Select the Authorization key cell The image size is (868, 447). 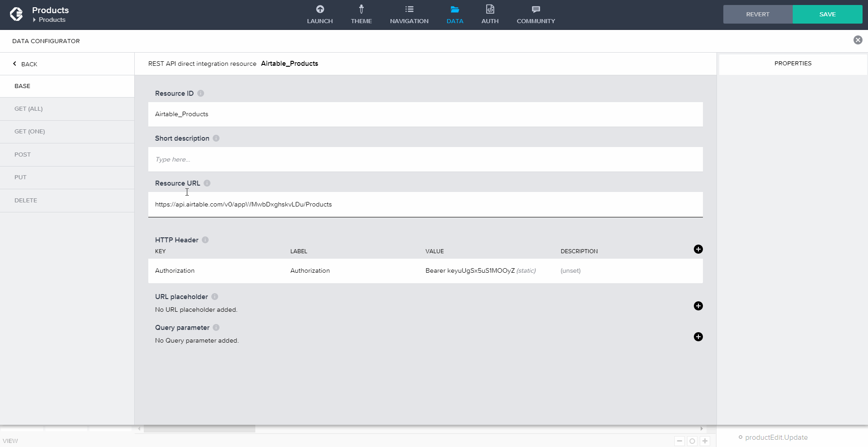(x=175, y=270)
